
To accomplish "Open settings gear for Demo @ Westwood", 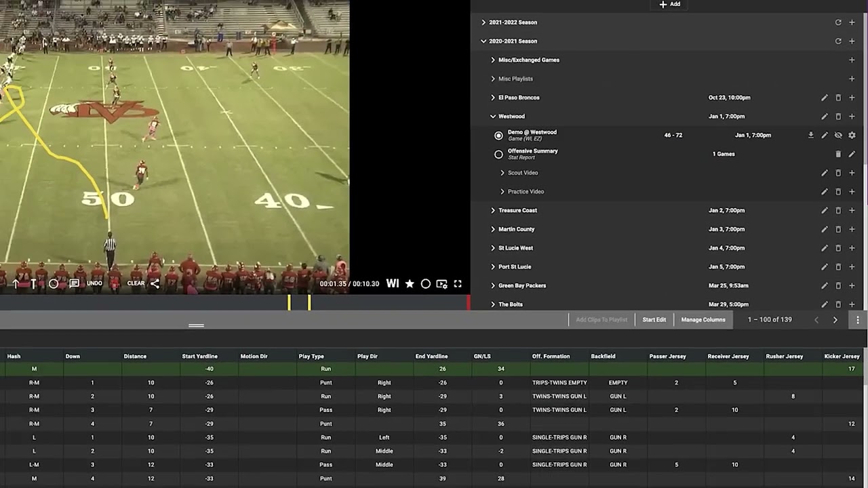I will pos(852,135).
